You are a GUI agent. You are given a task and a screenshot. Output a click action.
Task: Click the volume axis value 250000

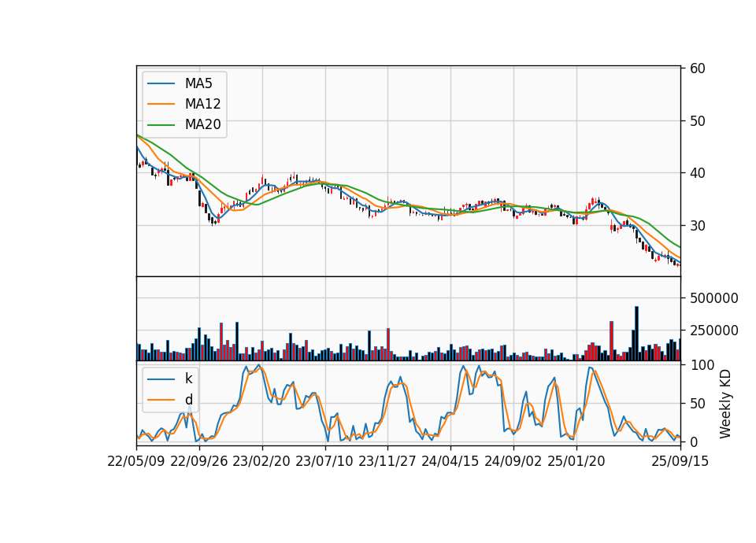714,331
